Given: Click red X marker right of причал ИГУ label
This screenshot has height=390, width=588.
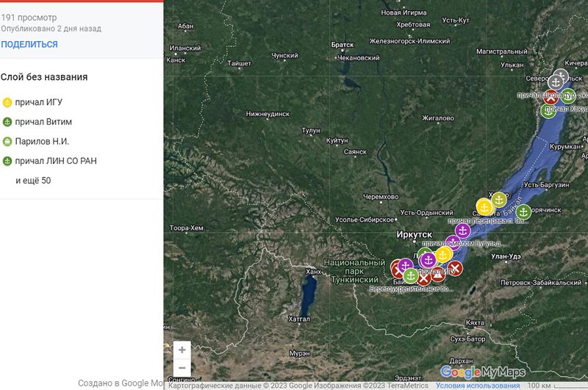Looking at the screenshot, I should click(x=455, y=269).
